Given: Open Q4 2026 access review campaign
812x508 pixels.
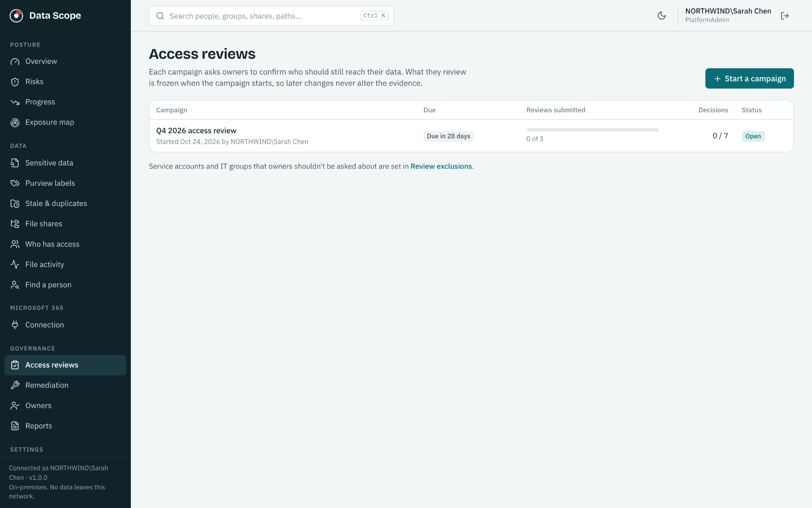Looking at the screenshot, I should (196, 131).
